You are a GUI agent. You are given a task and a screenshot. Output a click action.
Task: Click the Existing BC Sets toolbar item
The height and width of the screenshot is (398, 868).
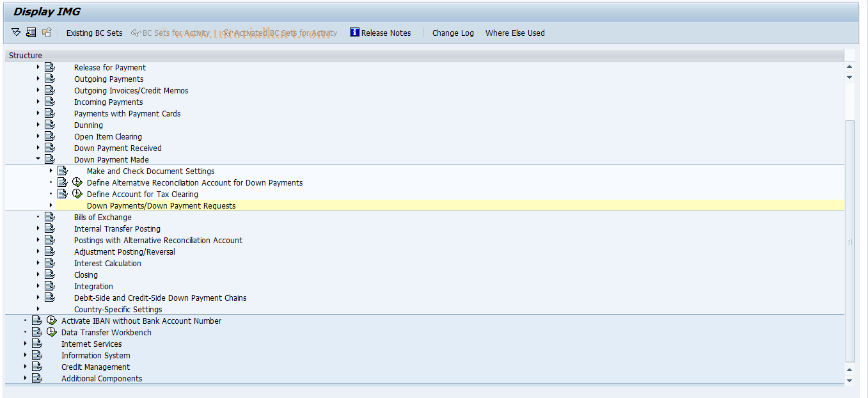pos(94,33)
